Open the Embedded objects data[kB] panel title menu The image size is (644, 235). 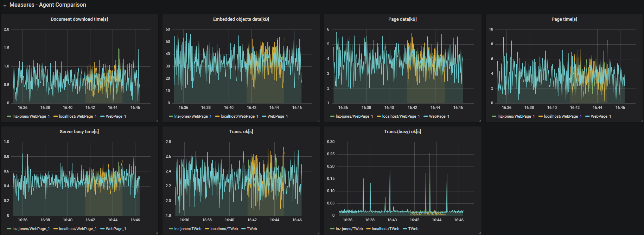point(241,19)
